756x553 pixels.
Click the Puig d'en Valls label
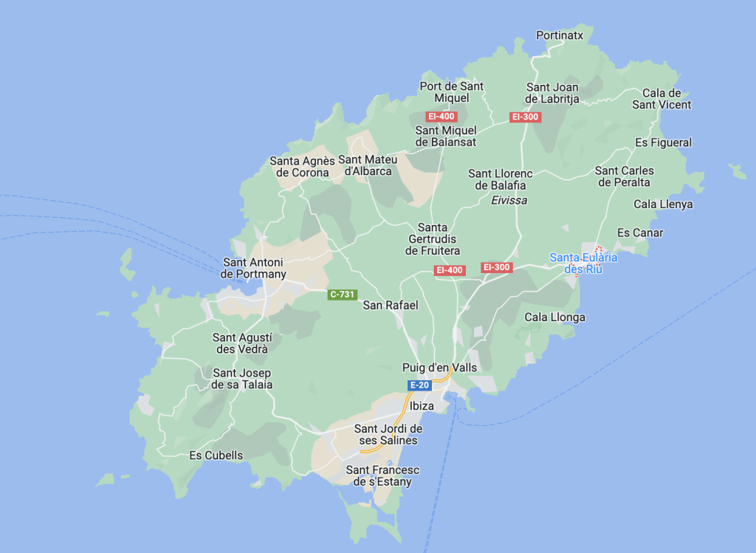439,368
